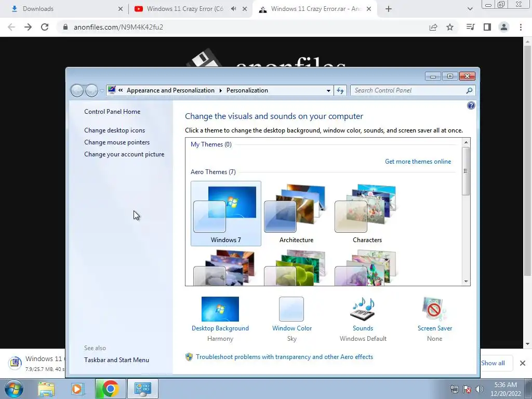The height and width of the screenshot is (399, 532).
Task: Open Chrome three-dot menu
Action: tap(521, 27)
